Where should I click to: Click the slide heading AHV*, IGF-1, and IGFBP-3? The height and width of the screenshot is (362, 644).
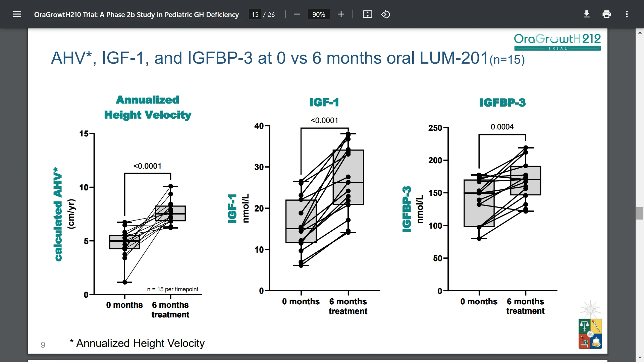(288, 58)
